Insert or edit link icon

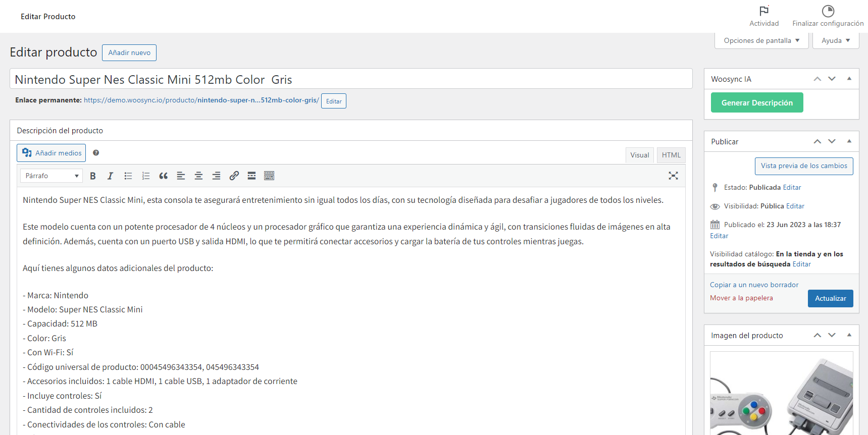click(x=234, y=176)
